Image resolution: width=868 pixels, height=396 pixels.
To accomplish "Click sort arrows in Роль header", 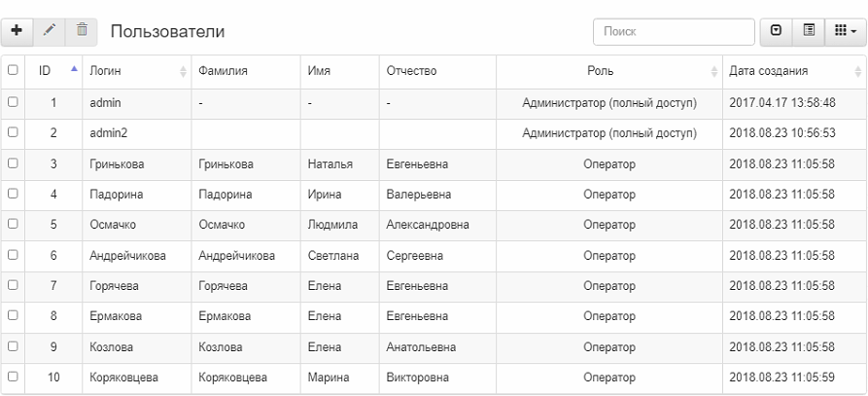I will pos(715,71).
